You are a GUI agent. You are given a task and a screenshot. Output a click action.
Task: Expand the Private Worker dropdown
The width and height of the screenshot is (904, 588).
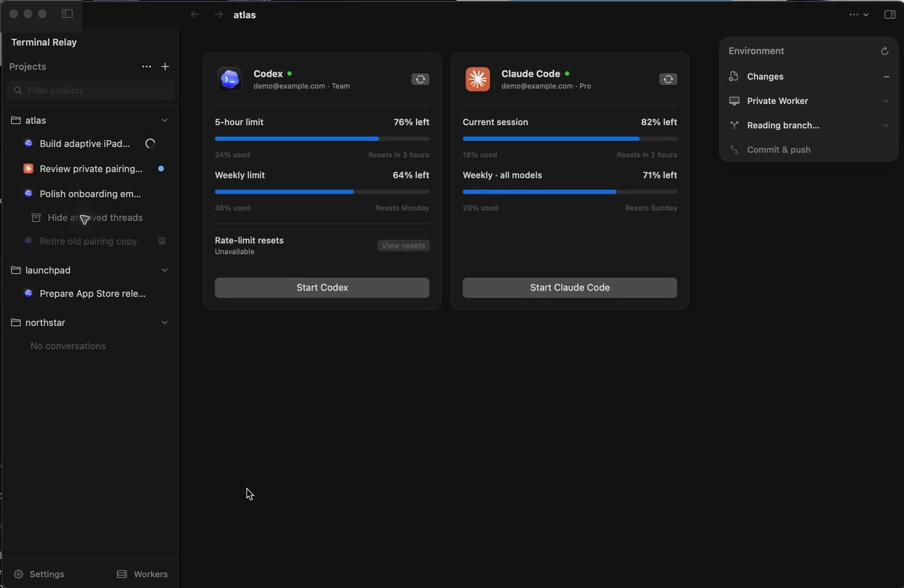point(886,101)
